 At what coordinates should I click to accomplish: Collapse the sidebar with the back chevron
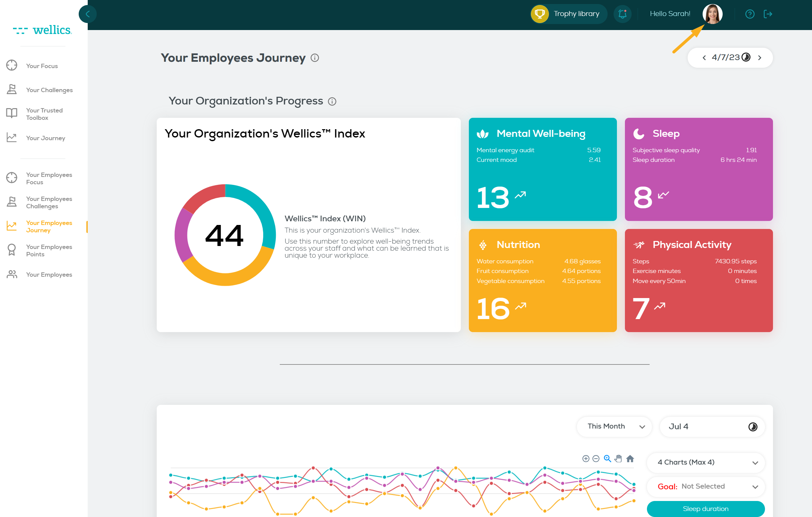pos(87,14)
